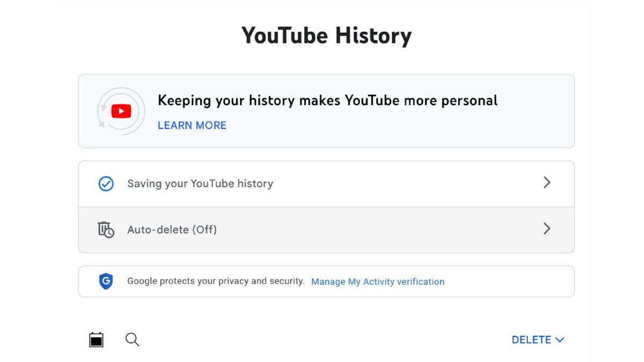Open the dropdown arrow beside DELETE

[560, 340]
